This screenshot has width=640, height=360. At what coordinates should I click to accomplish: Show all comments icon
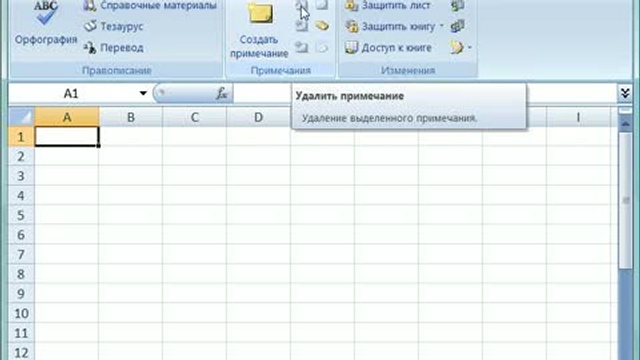point(322,26)
